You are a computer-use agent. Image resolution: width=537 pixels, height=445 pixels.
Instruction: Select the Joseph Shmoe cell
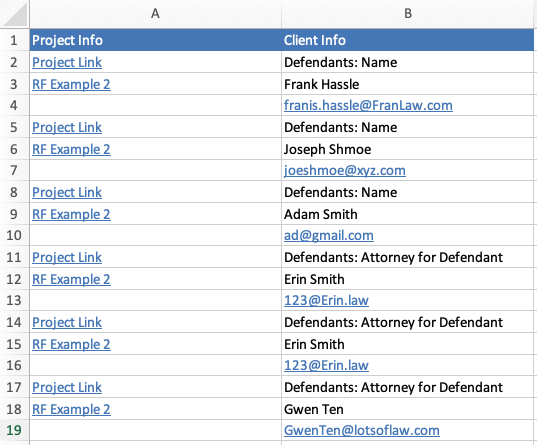point(408,149)
